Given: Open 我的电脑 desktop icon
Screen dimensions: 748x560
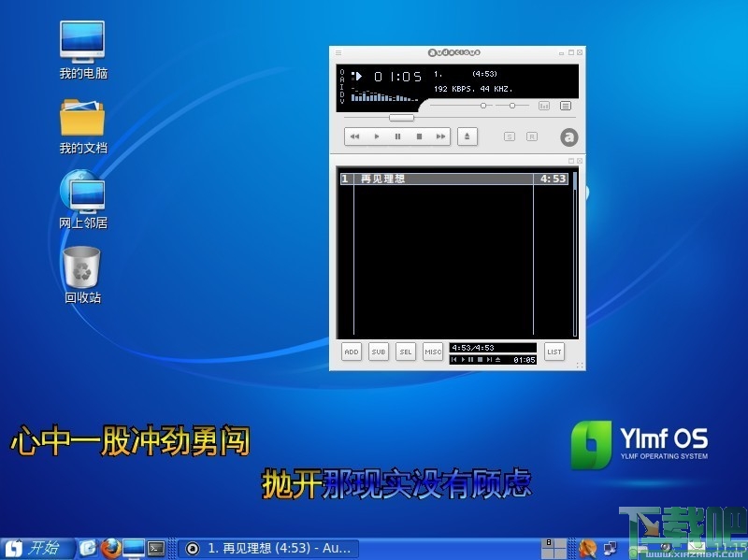Looking at the screenshot, I should (82, 50).
